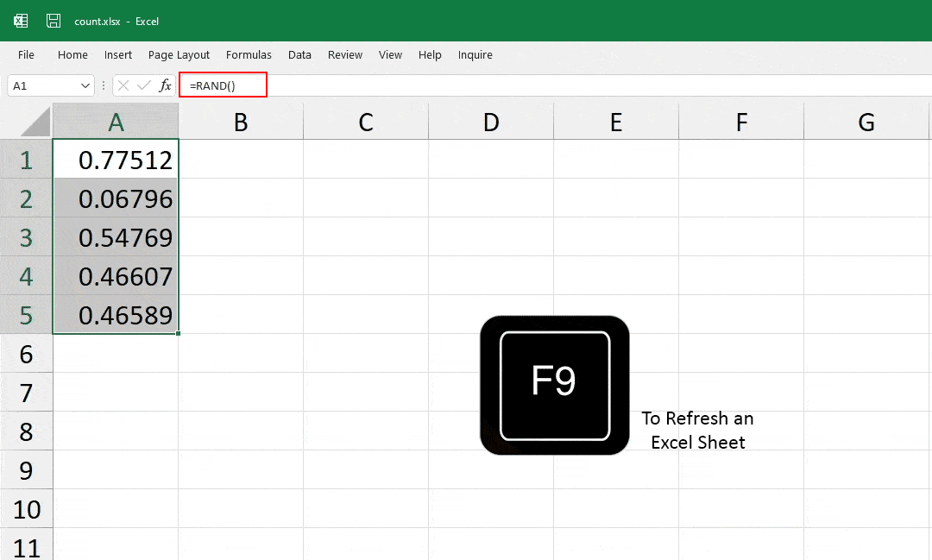Select column B header

[x=240, y=122]
